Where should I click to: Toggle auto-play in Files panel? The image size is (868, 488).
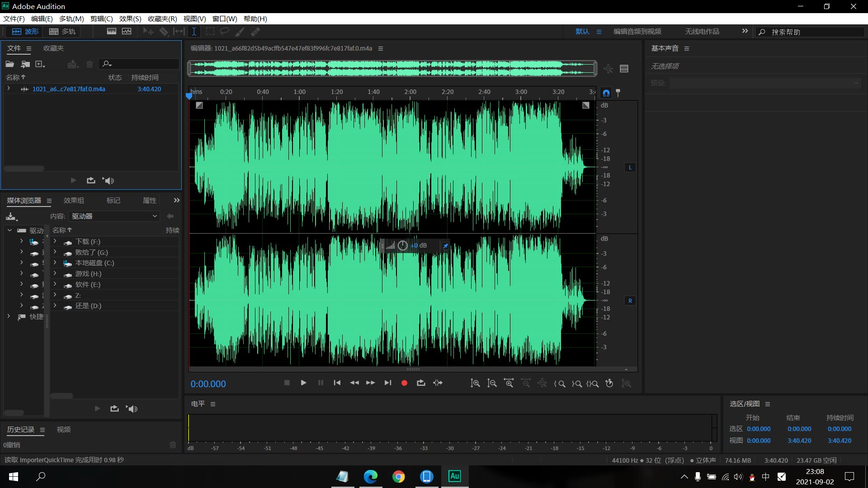point(108,180)
